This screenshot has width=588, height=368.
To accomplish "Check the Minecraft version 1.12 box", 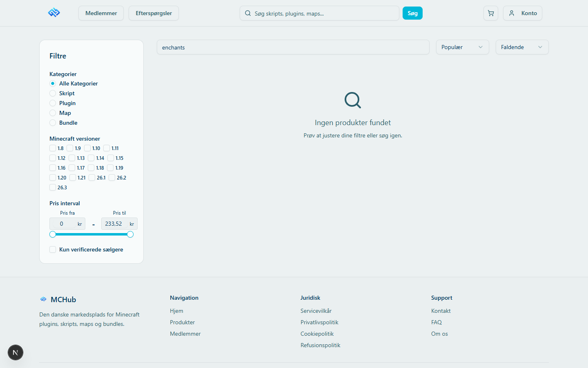I will click(53, 158).
